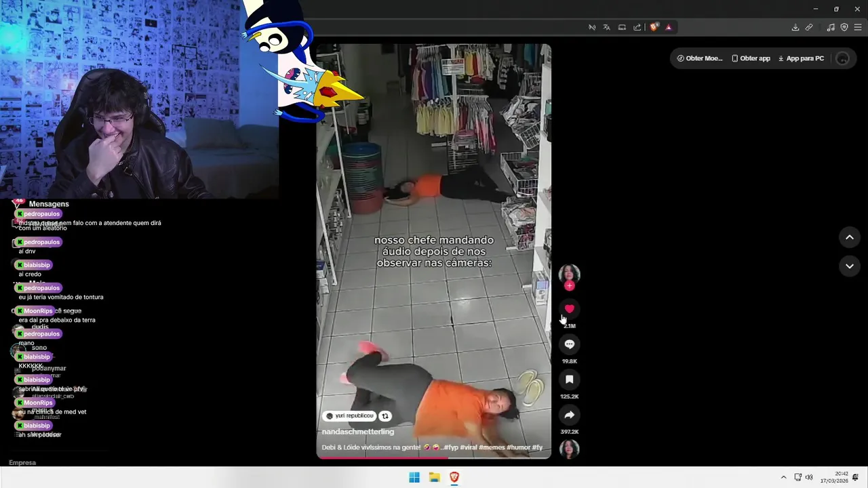Screen dimensions: 868x488
Task: Open the notifications bell in the taskbar
Action: tap(856, 477)
